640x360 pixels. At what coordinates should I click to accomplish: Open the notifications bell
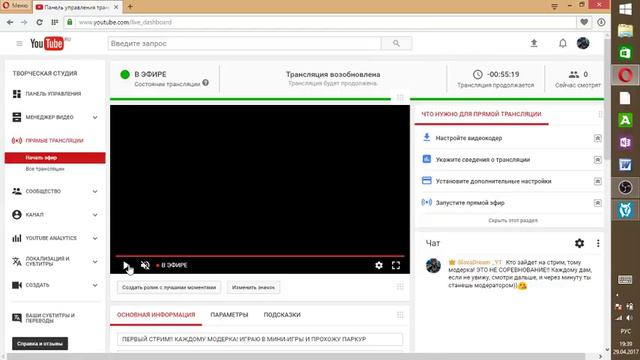[x=562, y=43]
